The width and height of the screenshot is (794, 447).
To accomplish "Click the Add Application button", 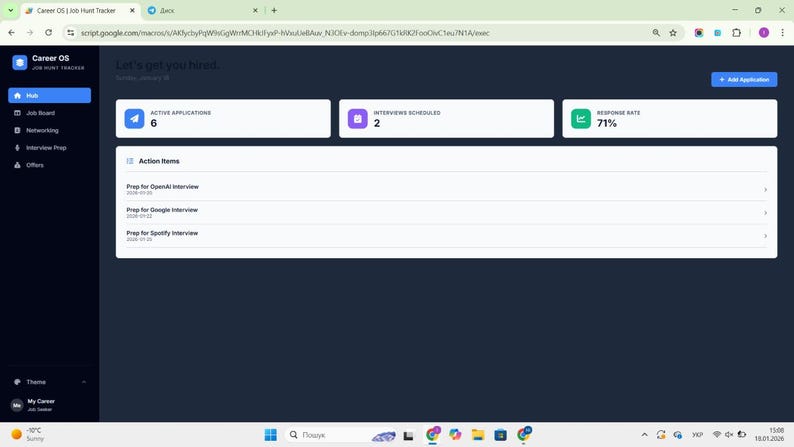I will tap(744, 79).
